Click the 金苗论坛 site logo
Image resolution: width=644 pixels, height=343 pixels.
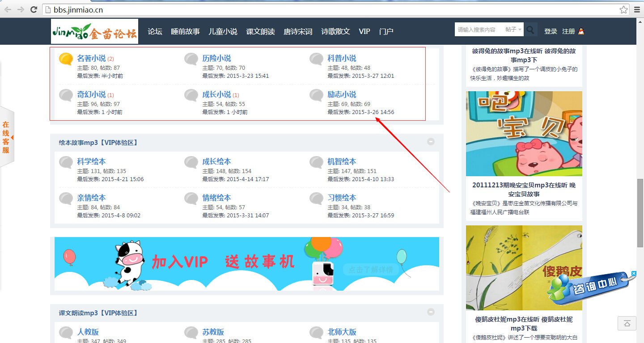pyautogui.click(x=94, y=31)
